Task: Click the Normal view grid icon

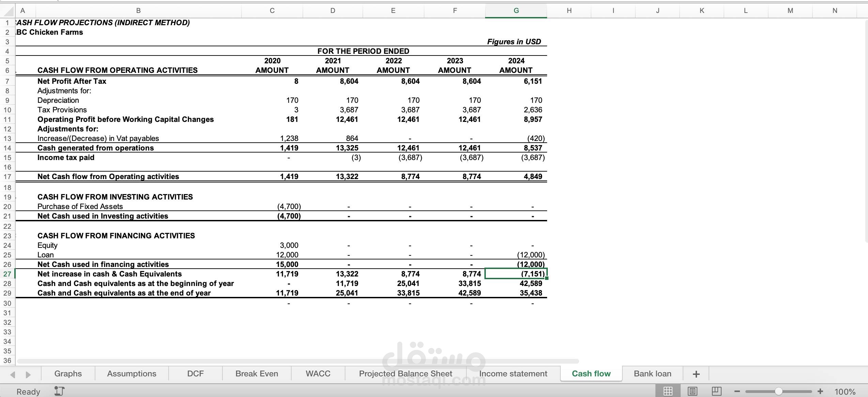Action: point(668,391)
